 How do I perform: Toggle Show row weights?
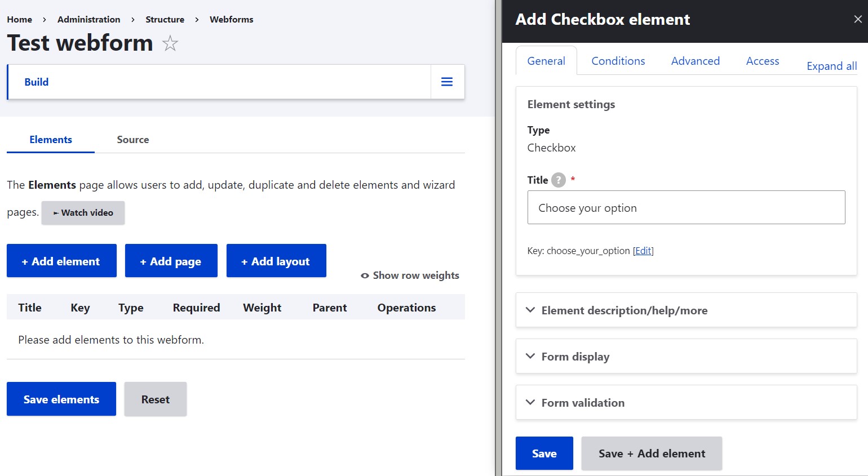coord(410,275)
